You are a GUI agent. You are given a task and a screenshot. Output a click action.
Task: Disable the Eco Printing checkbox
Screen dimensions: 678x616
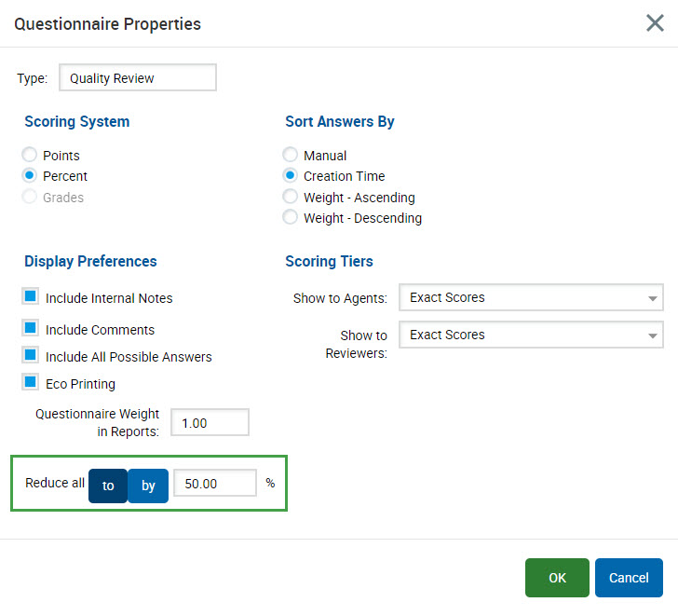coord(31,383)
